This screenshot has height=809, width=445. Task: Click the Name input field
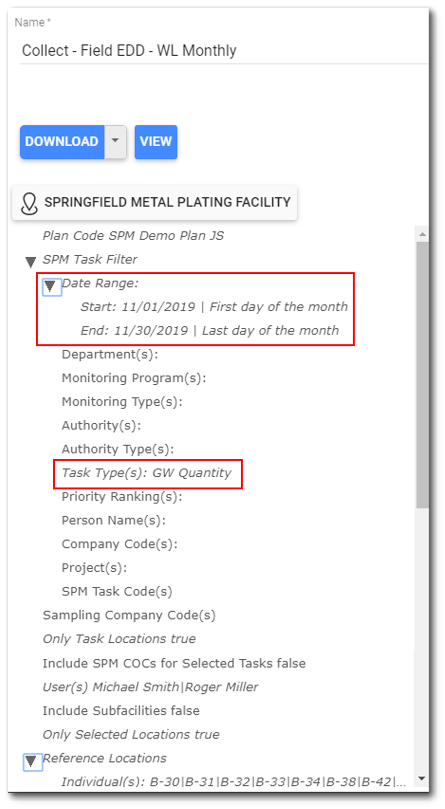click(x=224, y=51)
